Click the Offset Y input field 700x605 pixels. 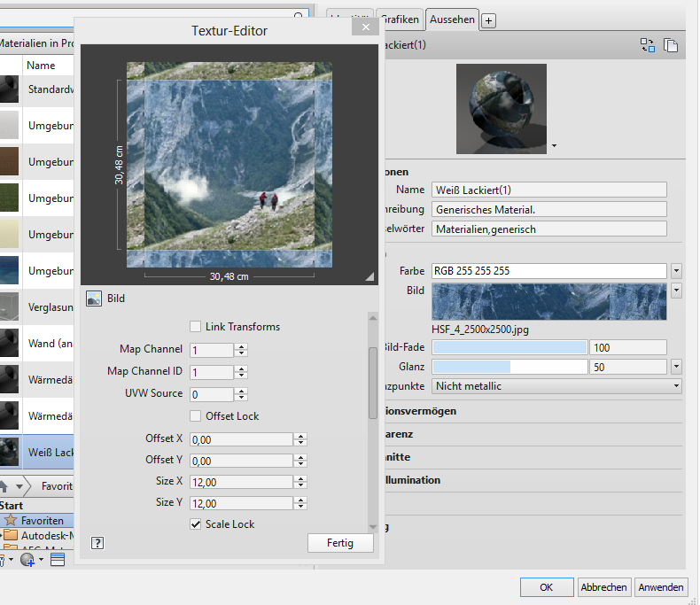(241, 461)
